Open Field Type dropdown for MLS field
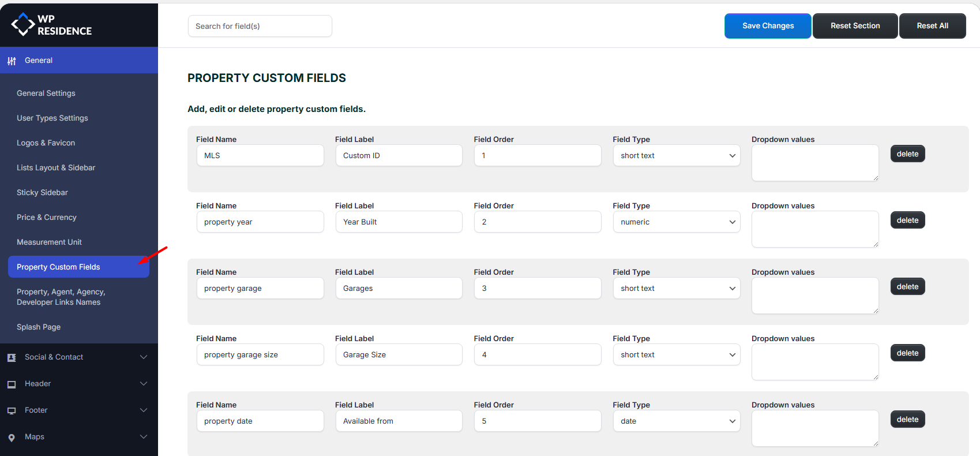Viewport: 980px width, 456px height. pos(676,156)
